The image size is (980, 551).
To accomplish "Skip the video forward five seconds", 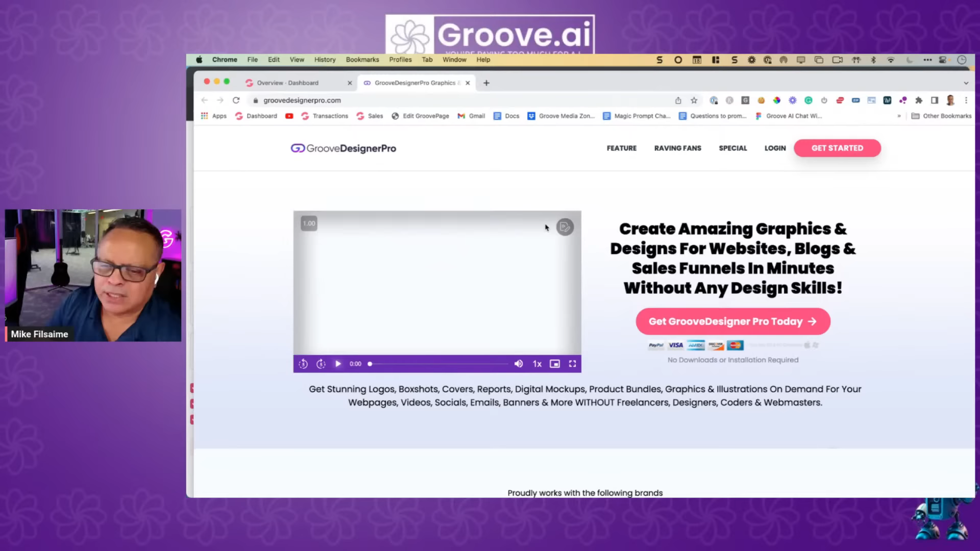I will coord(321,364).
